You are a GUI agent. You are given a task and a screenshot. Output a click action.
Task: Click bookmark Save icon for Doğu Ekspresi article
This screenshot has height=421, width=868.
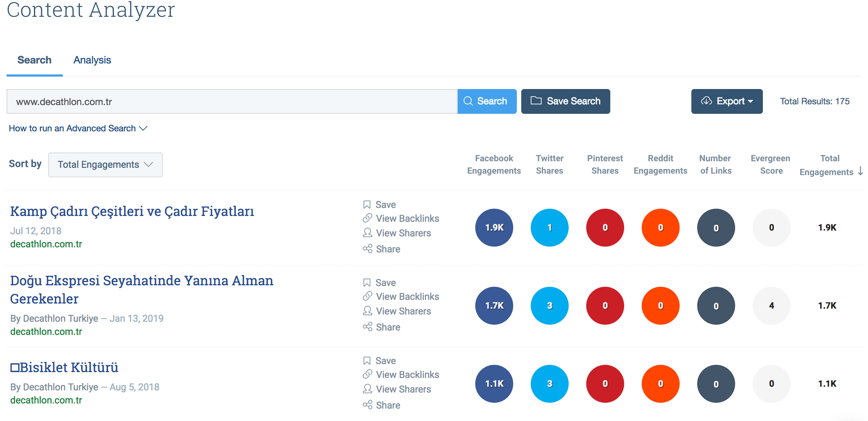coord(367,283)
